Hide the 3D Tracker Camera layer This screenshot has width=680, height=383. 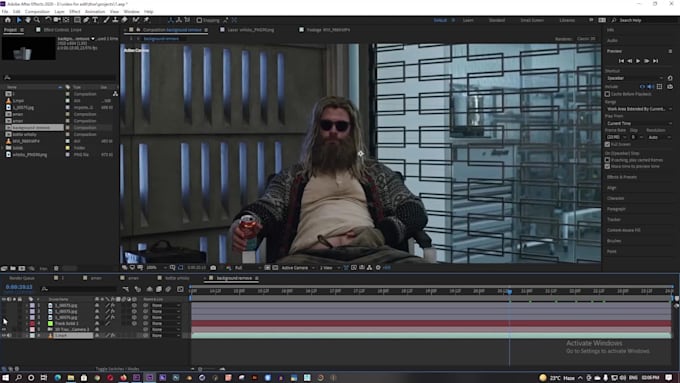(3, 330)
